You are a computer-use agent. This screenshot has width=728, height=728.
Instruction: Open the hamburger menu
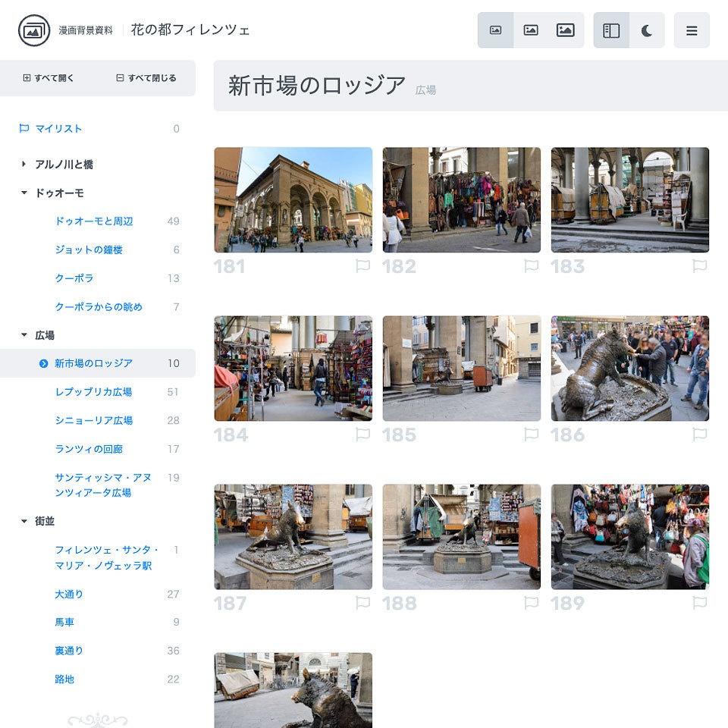(x=692, y=30)
